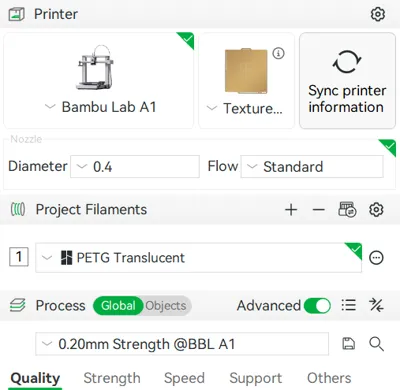Click the AMS filament sync icon
The image size is (400, 390).
[347, 209]
